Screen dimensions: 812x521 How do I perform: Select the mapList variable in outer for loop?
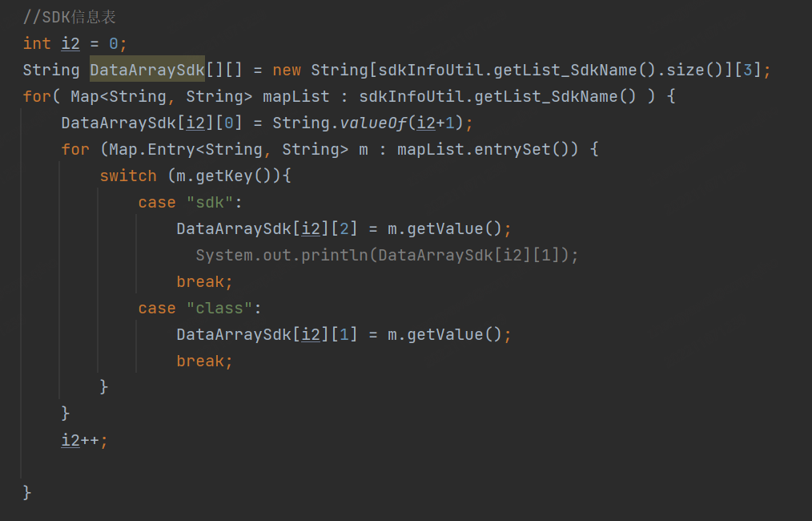[295, 96]
